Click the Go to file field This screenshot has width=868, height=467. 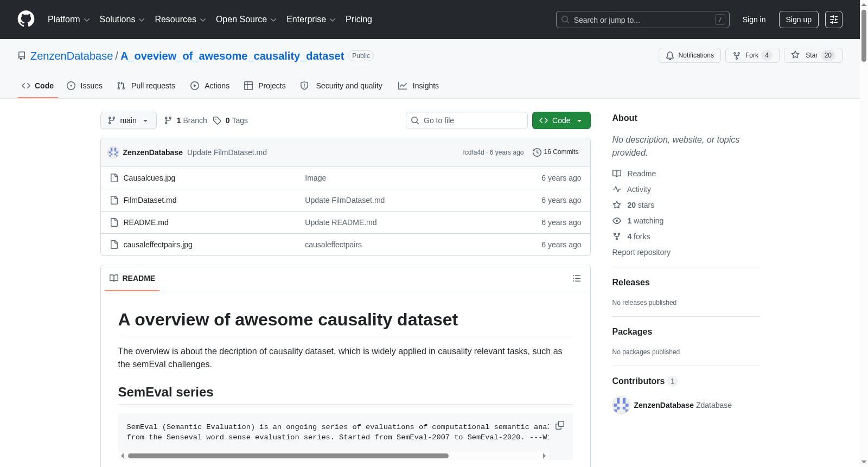[467, 120]
